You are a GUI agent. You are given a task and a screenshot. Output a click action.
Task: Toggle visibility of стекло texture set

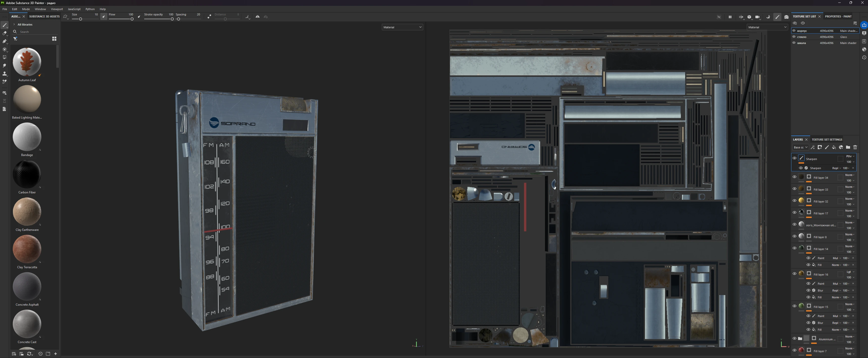pyautogui.click(x=794, y=37)
